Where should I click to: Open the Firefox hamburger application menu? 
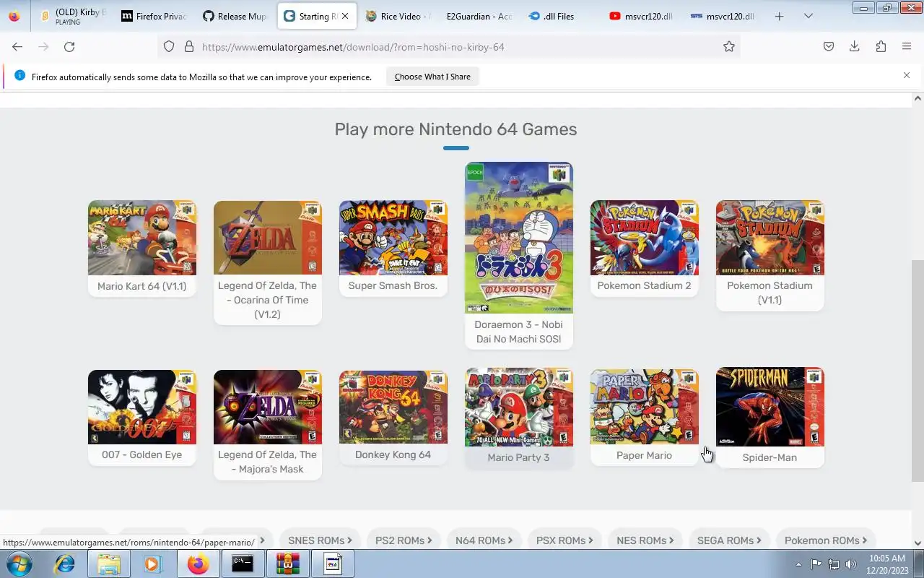tap(907, 46)
